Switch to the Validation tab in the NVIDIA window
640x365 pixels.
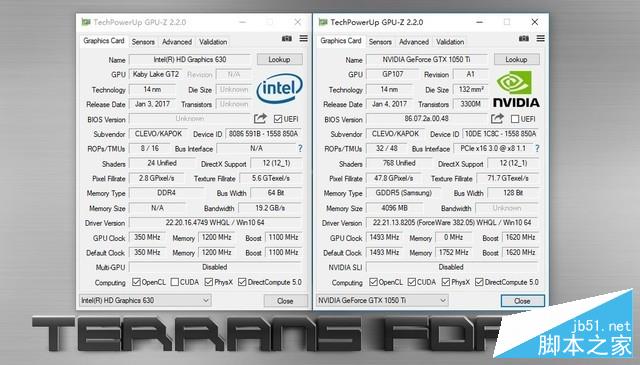(x=450, y=42)
